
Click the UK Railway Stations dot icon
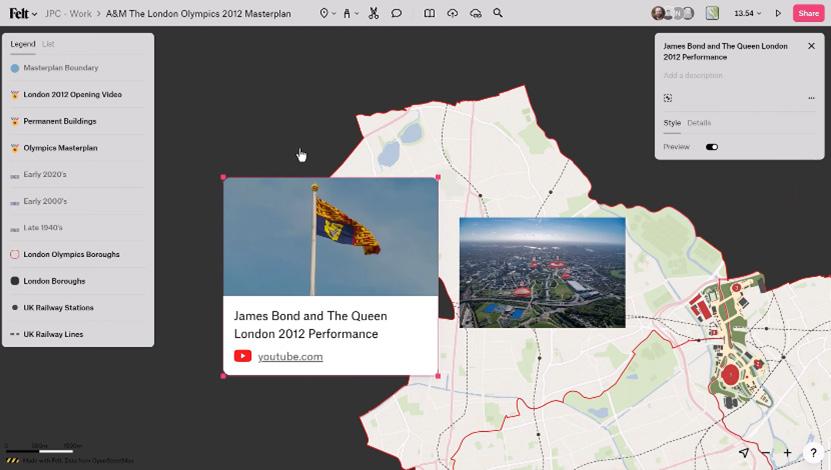point(15,307)
